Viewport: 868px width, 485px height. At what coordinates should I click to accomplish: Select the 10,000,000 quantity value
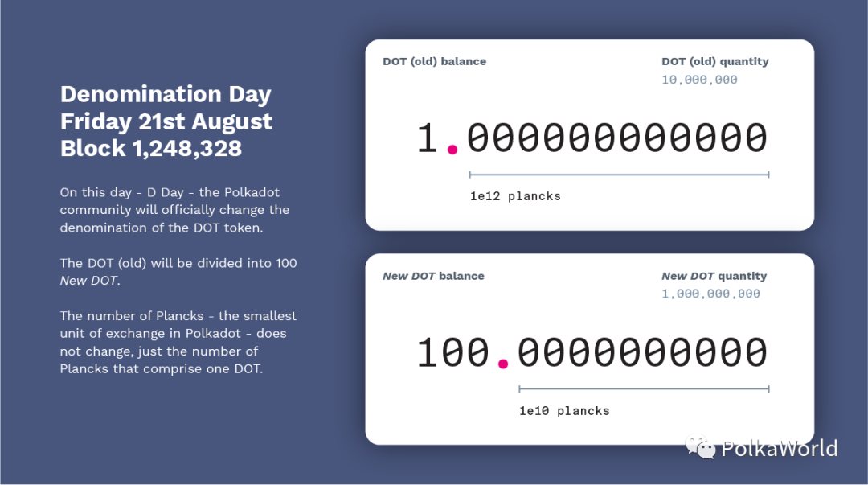pyautogui.click(x=699, y=80)
